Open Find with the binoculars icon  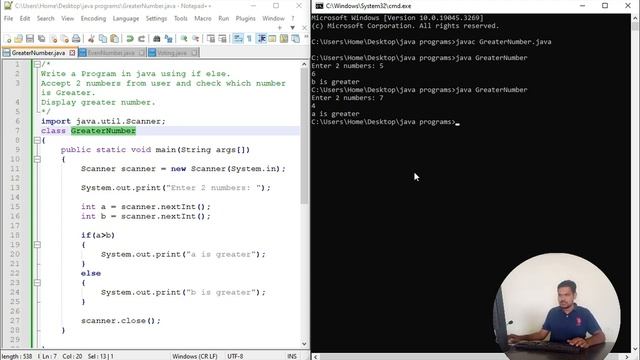[x=156, y=39]
